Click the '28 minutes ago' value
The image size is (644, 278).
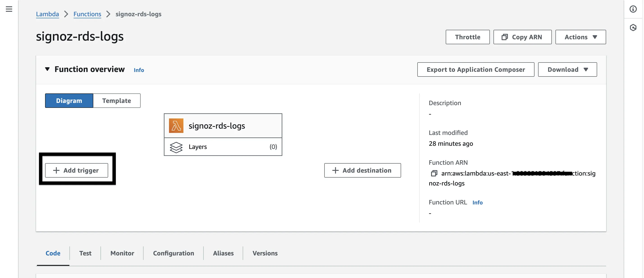point(451,144)
